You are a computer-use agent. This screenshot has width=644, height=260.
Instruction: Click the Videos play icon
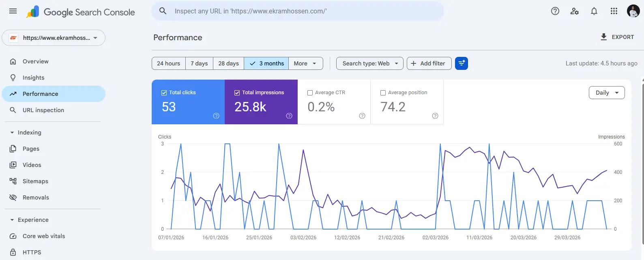[13, 165]
